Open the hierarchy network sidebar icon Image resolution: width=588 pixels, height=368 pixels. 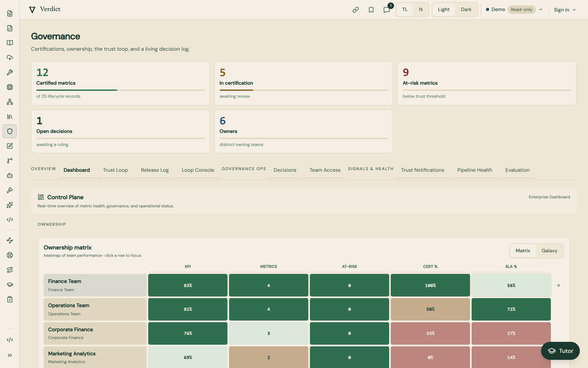click(x=10, y=102)
